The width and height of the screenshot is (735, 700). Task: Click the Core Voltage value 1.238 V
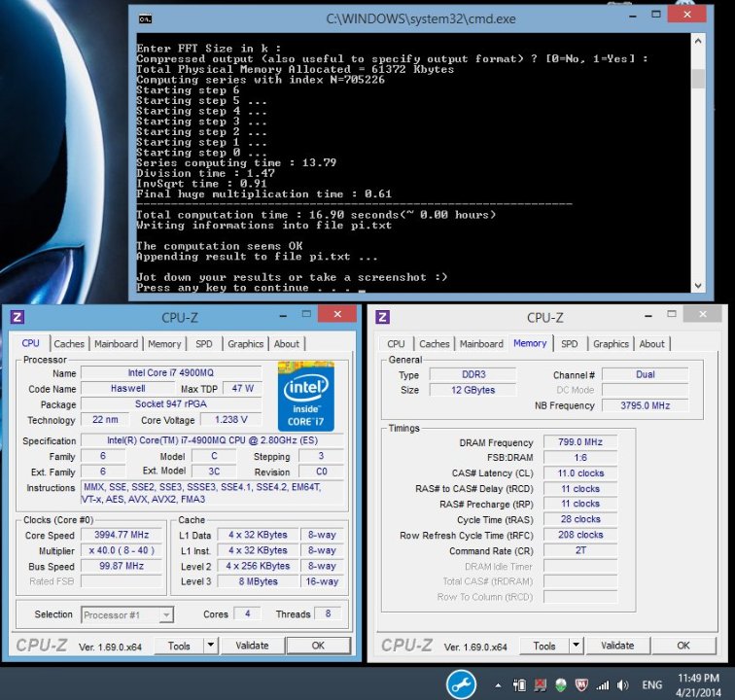click(x=230, y=420)
